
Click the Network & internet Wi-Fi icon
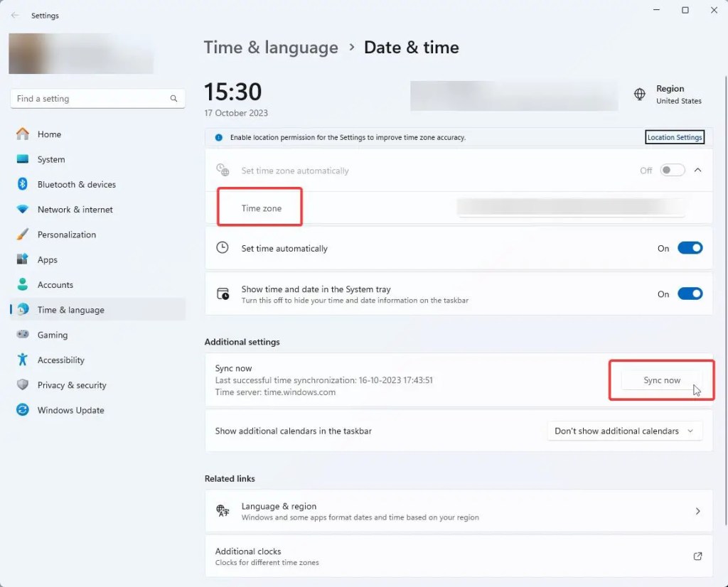23,210
